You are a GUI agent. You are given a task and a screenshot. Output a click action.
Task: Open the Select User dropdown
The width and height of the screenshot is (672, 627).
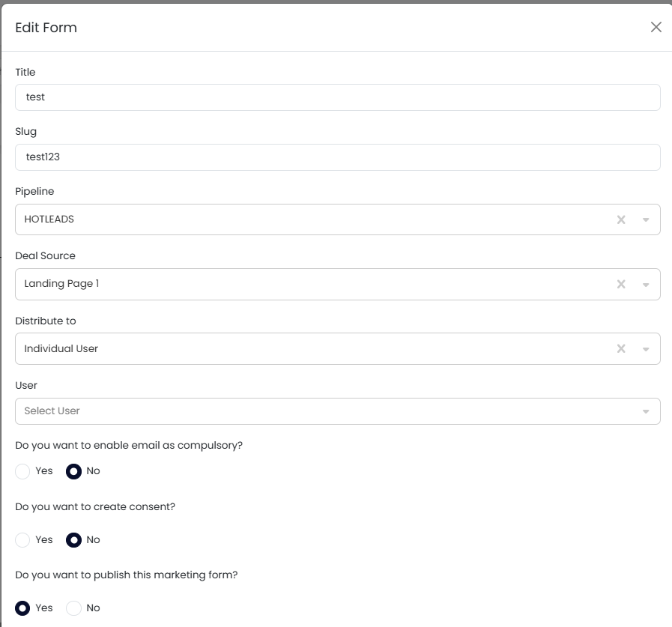[x=645, y=411]
